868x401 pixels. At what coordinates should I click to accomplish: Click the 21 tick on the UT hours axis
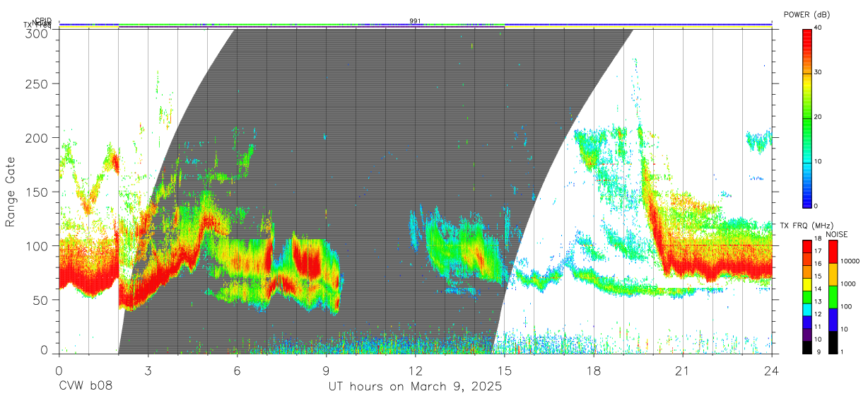(682, 370)
